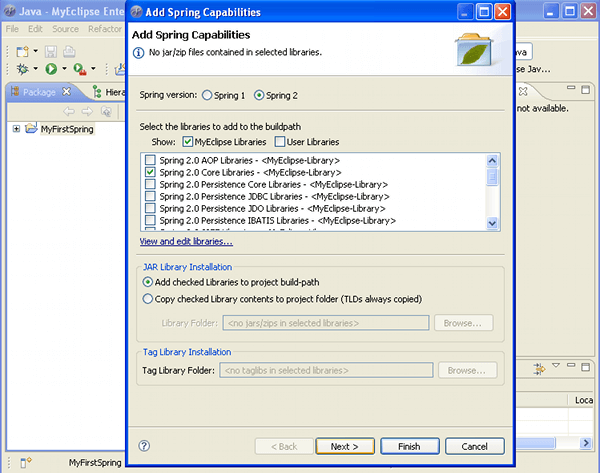The width and height of the screenshot is (600, 473).
Task: Click the green Run toolbar icon
Action: (51, 69)
